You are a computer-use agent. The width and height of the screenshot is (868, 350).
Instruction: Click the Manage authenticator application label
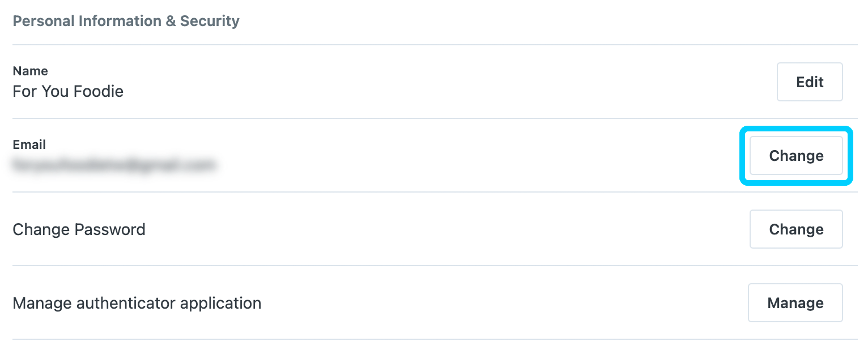coord(137,303)
